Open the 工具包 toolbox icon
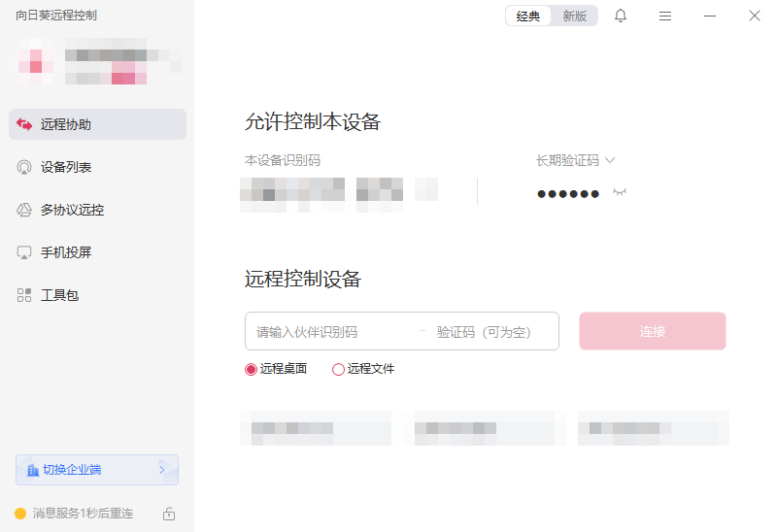The height and width of the screenshot is (532, 777). coord(23,295)
